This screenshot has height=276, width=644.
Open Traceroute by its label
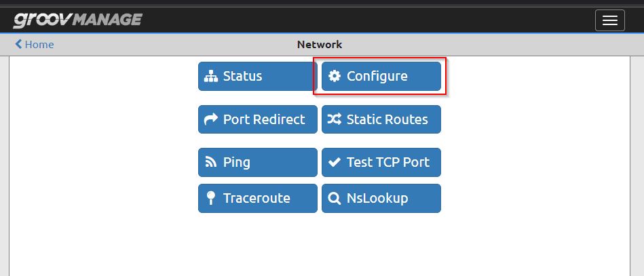click(x=257, y=198)
